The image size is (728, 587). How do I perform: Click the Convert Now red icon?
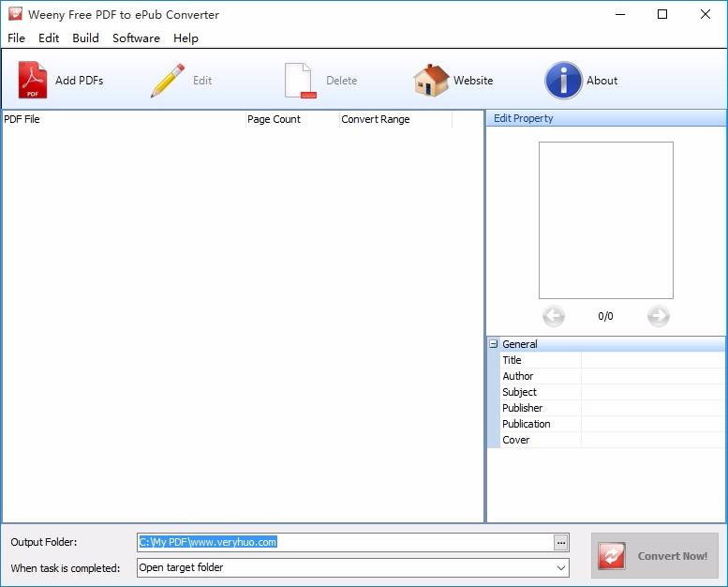click(x=612, y=556)
